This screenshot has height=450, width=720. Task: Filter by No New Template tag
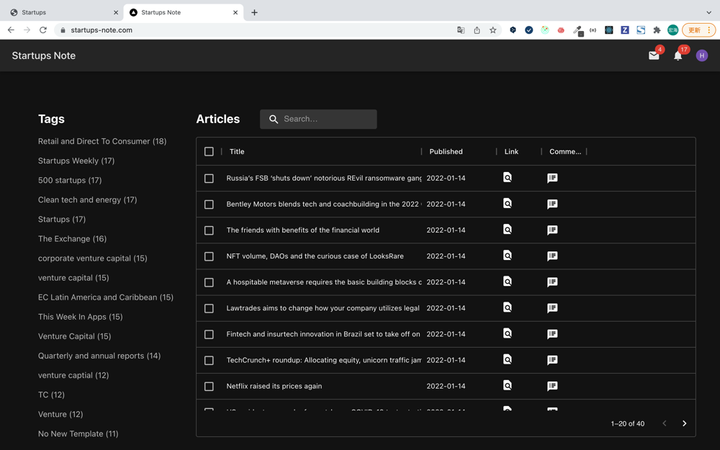pos(78,434)
